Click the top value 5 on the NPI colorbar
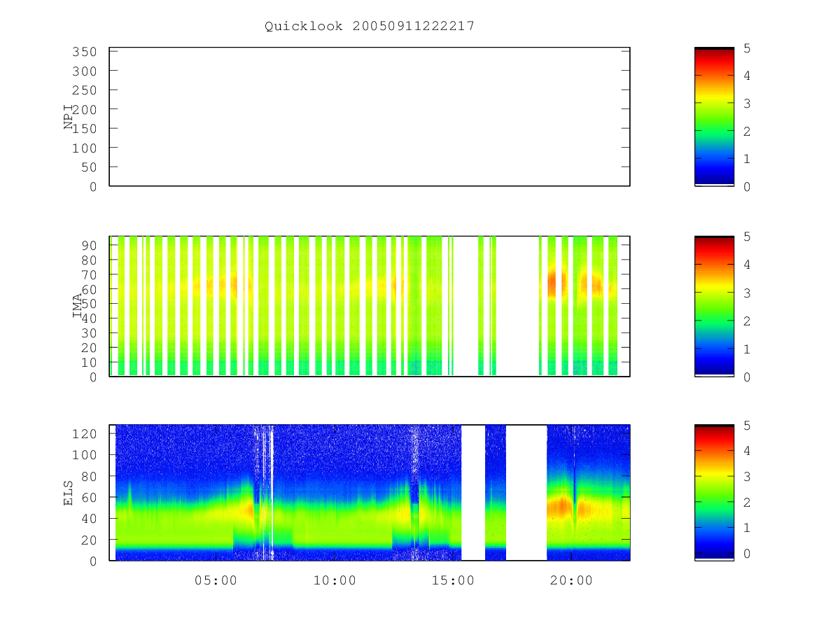The width and height of the screenshot is (840, 630). pyautogui.click(x=748, y=48)
